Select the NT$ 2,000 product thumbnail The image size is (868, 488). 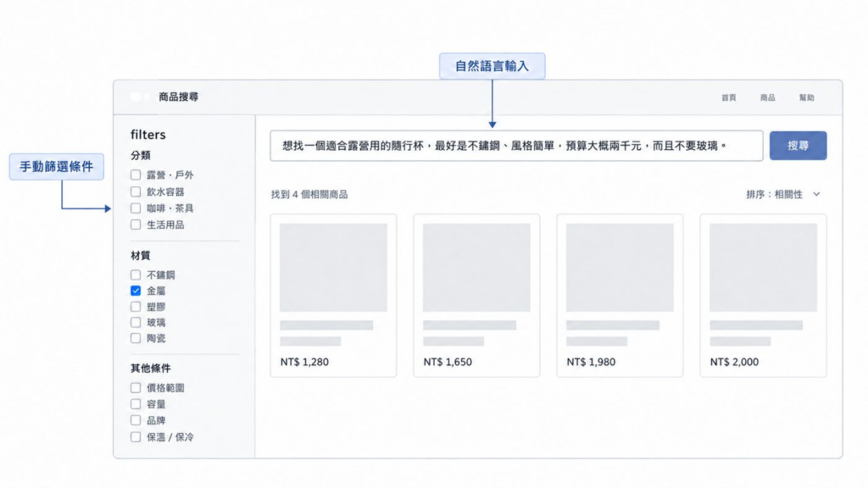(763, 267)
